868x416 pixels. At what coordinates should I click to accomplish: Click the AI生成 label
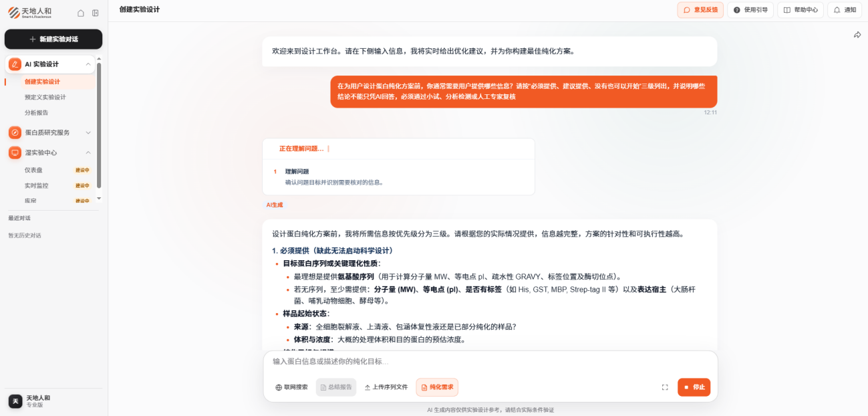click(275, 205)
